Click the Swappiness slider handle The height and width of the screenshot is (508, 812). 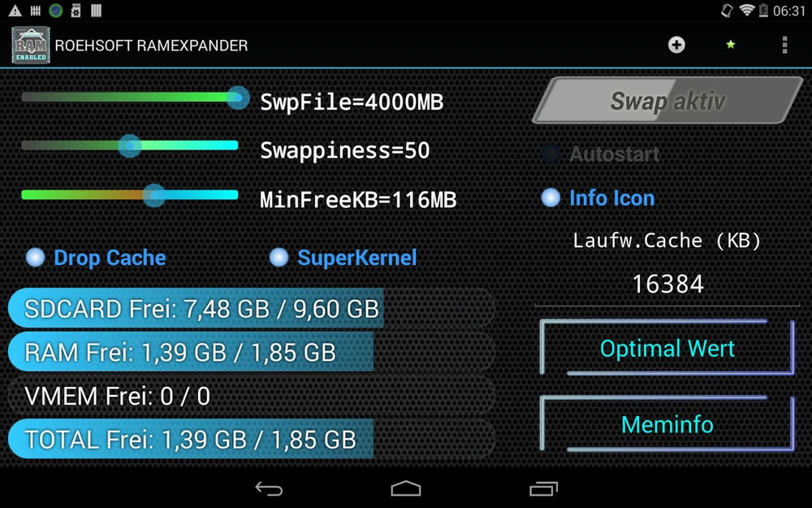click(x=129, y=146)
